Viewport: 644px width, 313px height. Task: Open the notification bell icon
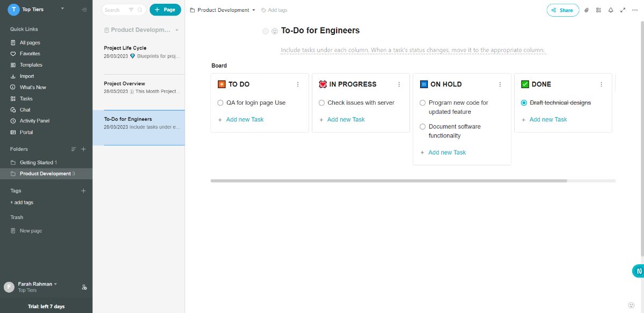(x=611, y=10)
